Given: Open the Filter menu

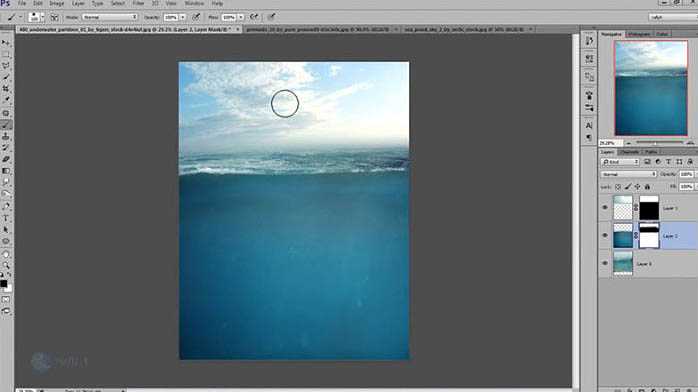Looking at the screenshot, I should pos(138,4).
